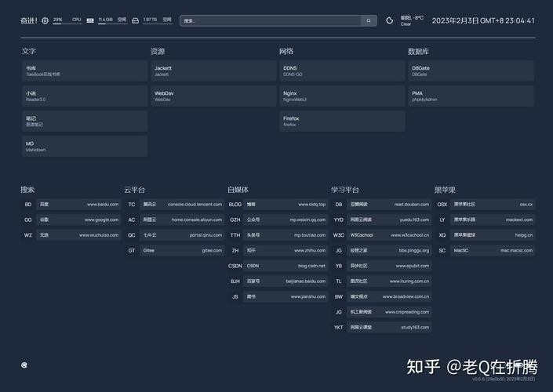
Task: Click the disk drive icon beside 1.97 TB
Action: [x=135, y=20]
